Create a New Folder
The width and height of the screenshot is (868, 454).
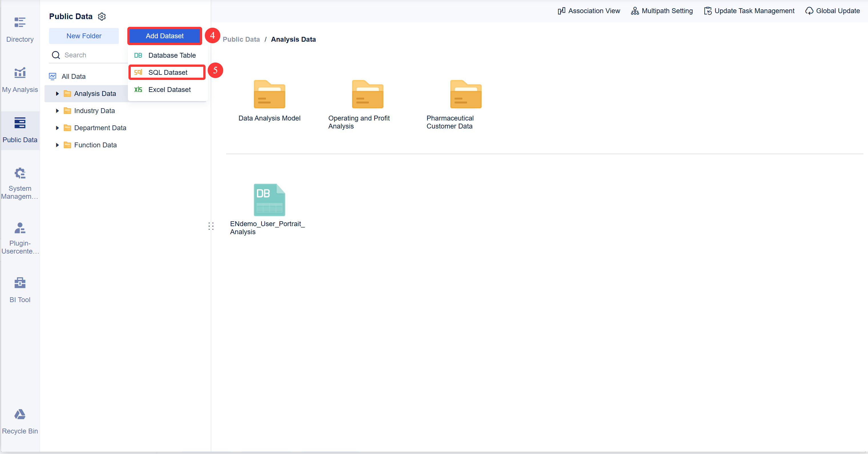pos(84,36)
